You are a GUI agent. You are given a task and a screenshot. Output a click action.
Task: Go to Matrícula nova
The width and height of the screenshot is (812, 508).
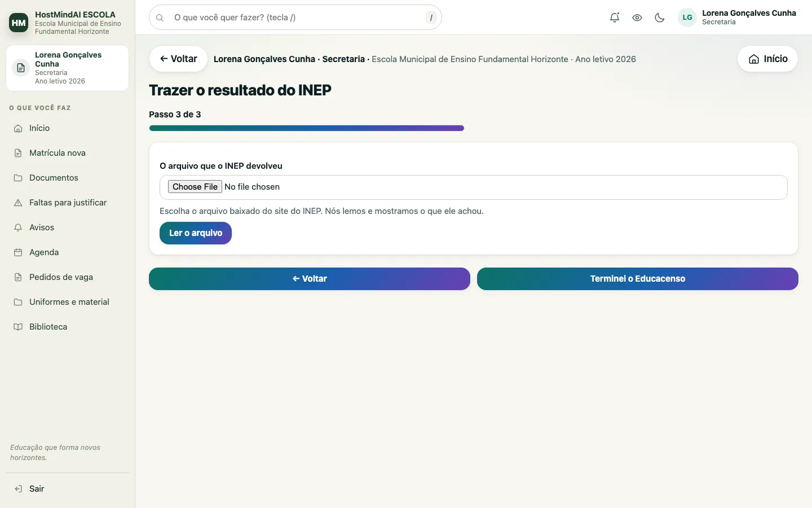pyautogui.click(x=68, y=153)
